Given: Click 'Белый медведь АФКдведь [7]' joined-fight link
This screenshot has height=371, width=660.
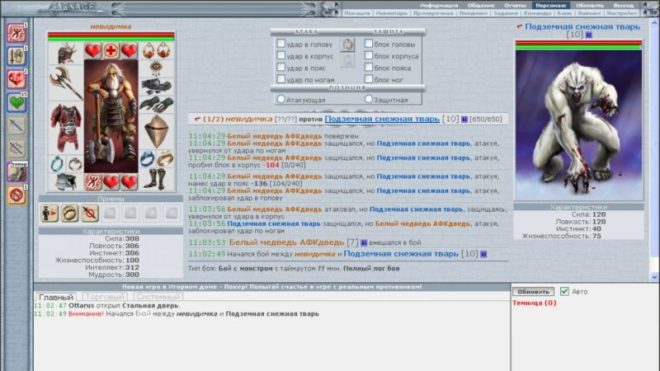Looking at the screenshot, I should (x=294, y=243).
